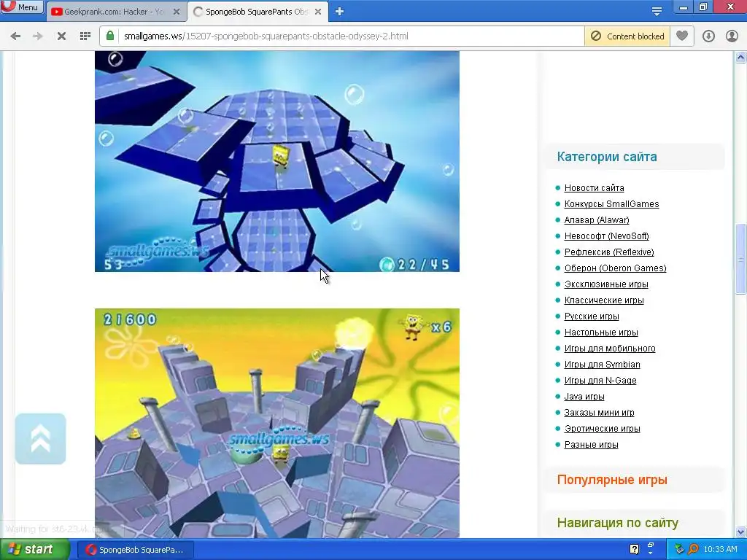This screenshot has height=560, width=747.
Task: Go forward to next page
Action: [38, 36]
